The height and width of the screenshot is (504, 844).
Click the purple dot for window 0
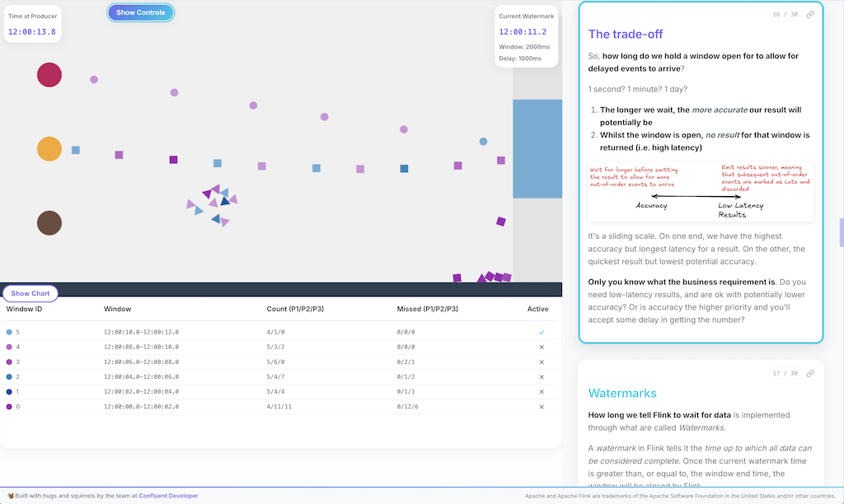[9, 407]
